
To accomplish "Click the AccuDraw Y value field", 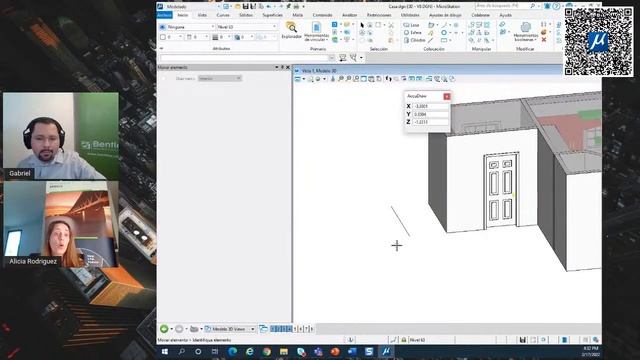I will (430, 114).
